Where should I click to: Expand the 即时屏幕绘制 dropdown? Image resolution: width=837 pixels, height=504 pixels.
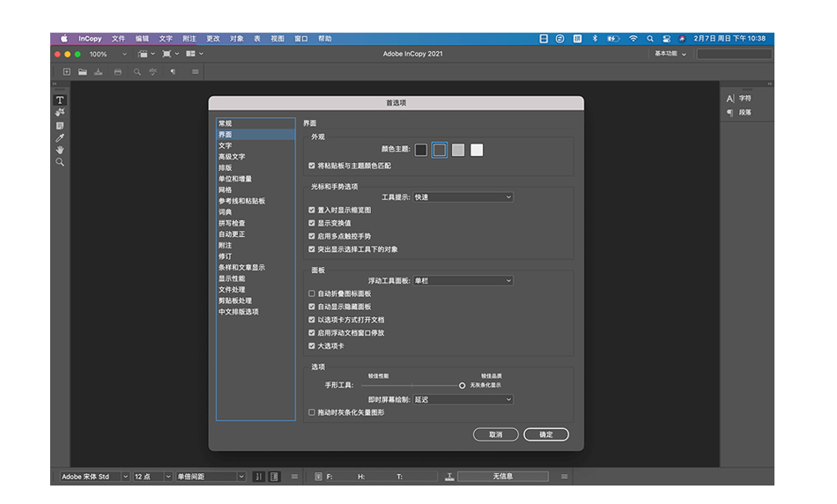click(x=463, y=399)
